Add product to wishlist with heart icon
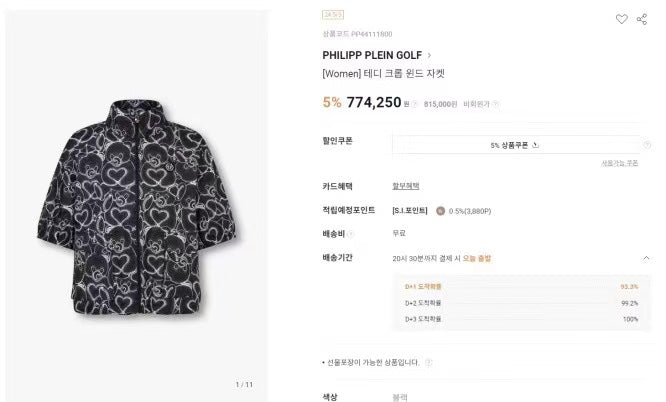Screen dimensions: 666x402 click(621, 19)
